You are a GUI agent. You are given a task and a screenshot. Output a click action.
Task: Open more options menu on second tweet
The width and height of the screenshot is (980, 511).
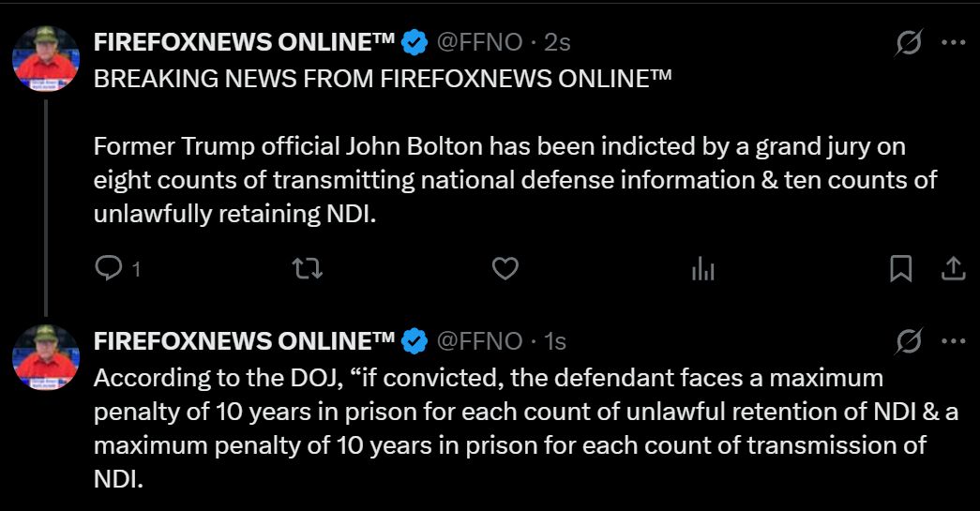[x=953, y=341]
